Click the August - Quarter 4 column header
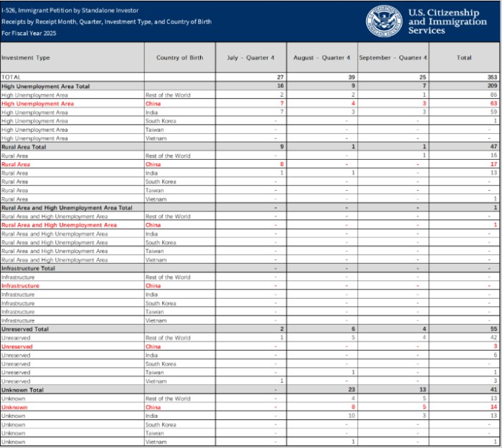 321,57
